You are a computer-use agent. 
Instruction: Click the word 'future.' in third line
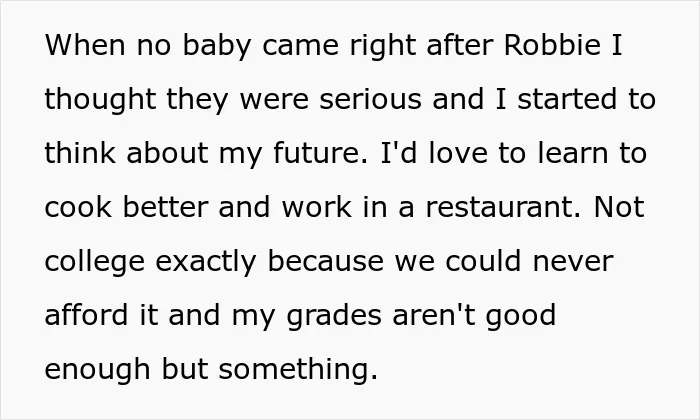(321, 153)
